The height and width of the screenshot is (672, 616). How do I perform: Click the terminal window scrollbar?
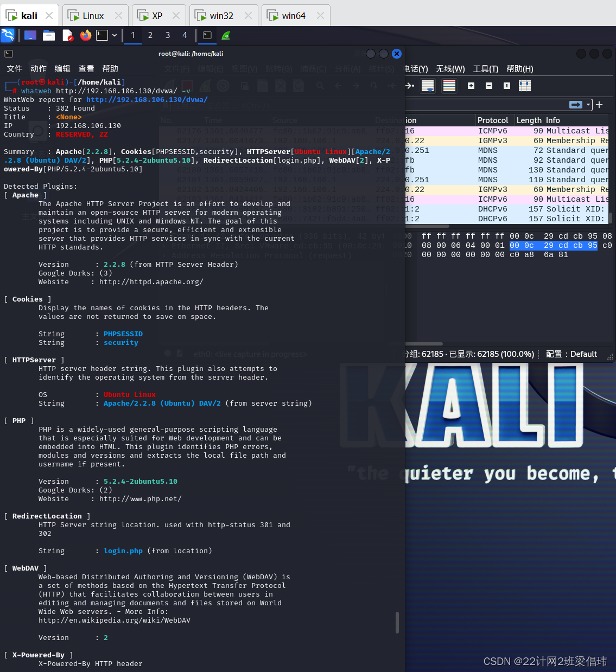[x=397, y=623]
